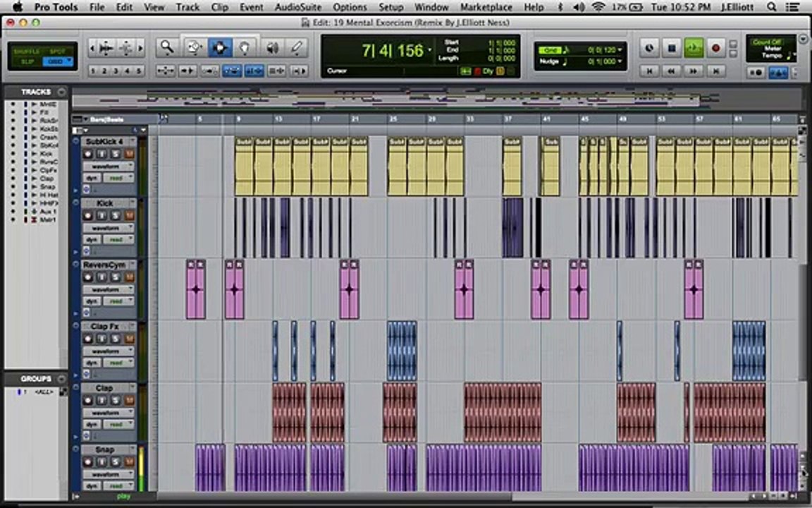
Task: Solo the SubKick 4 track
Action: click(115, 154)
